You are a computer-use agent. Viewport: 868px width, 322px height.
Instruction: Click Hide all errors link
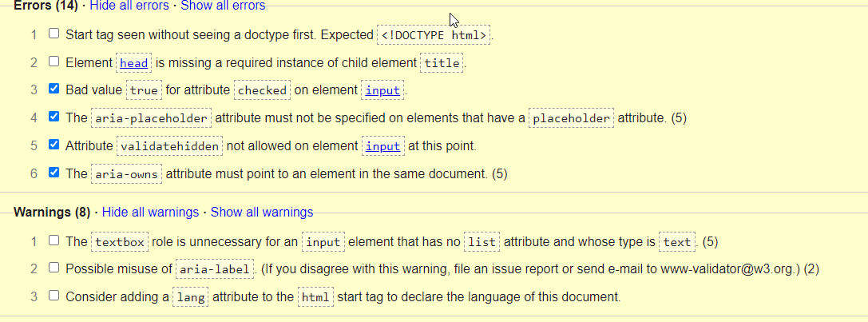pyautogui.click(x=129, y=6)
